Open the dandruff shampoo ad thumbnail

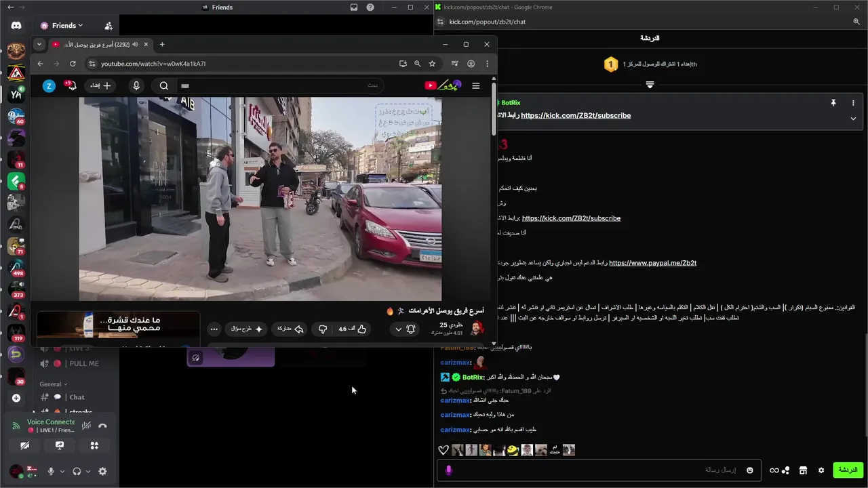[119, 329]
